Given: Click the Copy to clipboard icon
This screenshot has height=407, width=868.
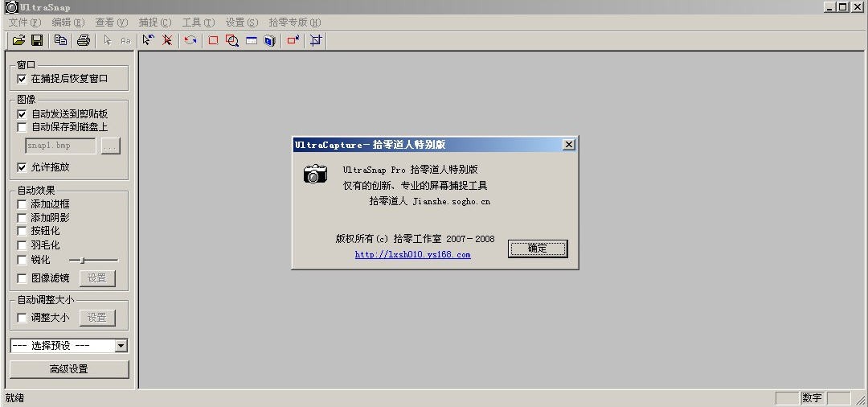Looking at the screenshot, I should pos(61,40).
